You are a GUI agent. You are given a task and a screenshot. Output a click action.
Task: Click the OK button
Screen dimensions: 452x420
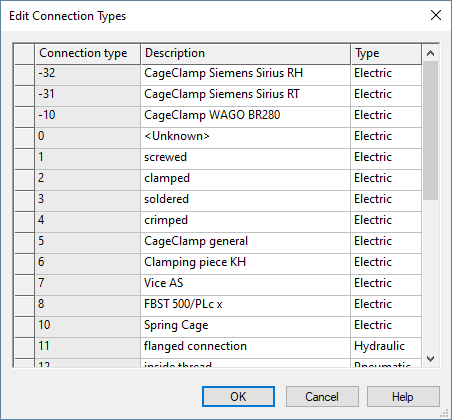[x=238, y=397]
